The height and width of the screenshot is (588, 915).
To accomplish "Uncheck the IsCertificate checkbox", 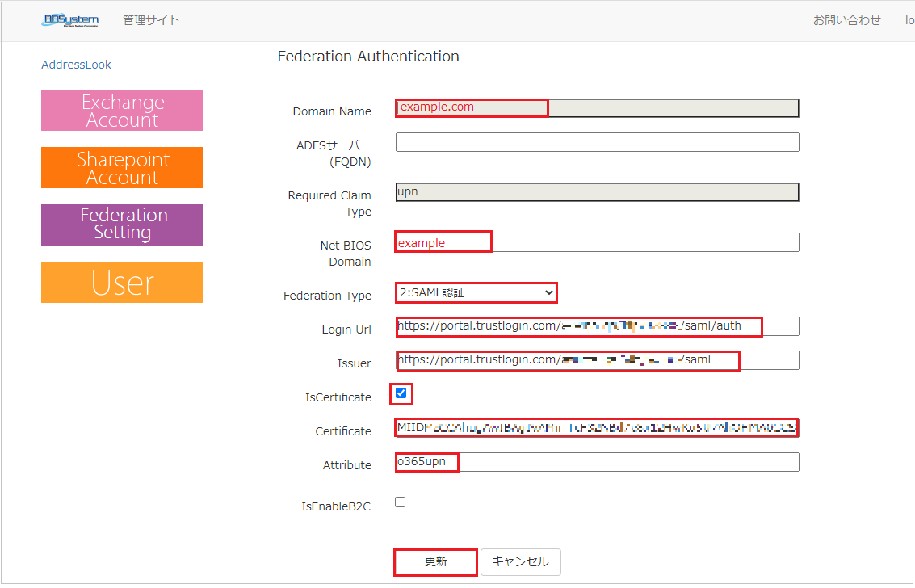I will click(401, 393).
